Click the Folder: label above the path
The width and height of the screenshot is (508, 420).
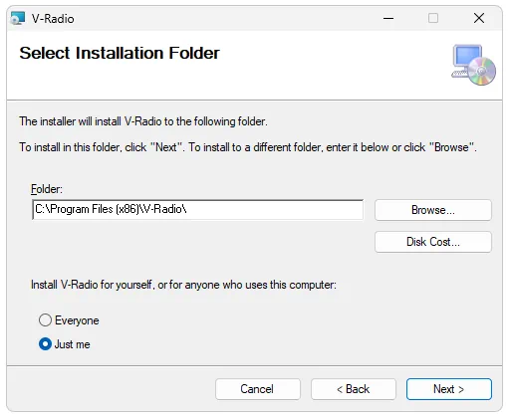(47, 189)
